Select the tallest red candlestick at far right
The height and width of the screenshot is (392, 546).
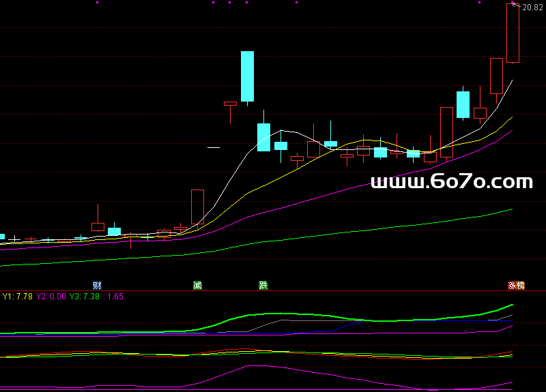pos(513,33)
